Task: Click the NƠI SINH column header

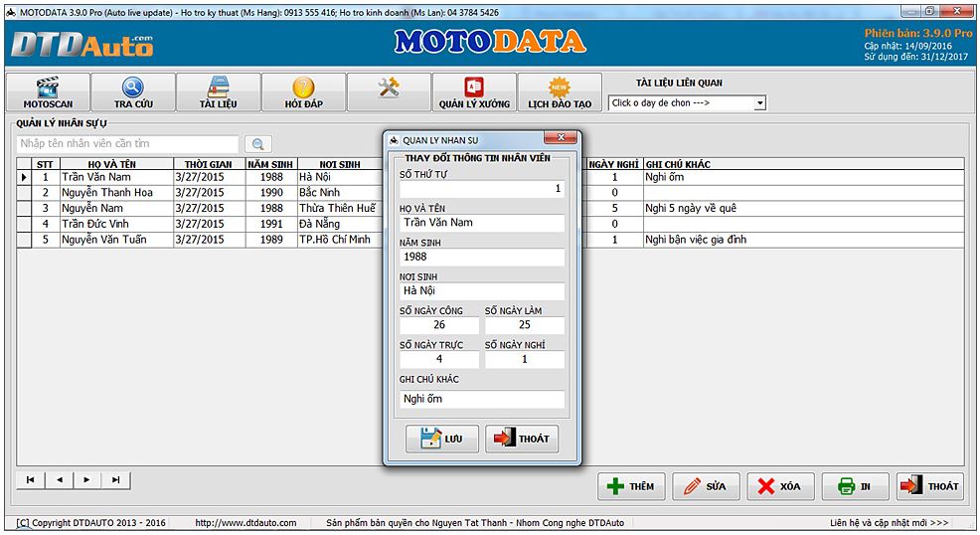Action: 340,164
